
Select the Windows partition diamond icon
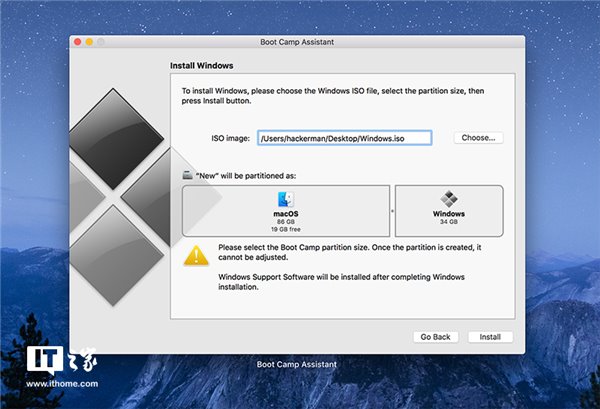tap(448, 199)
